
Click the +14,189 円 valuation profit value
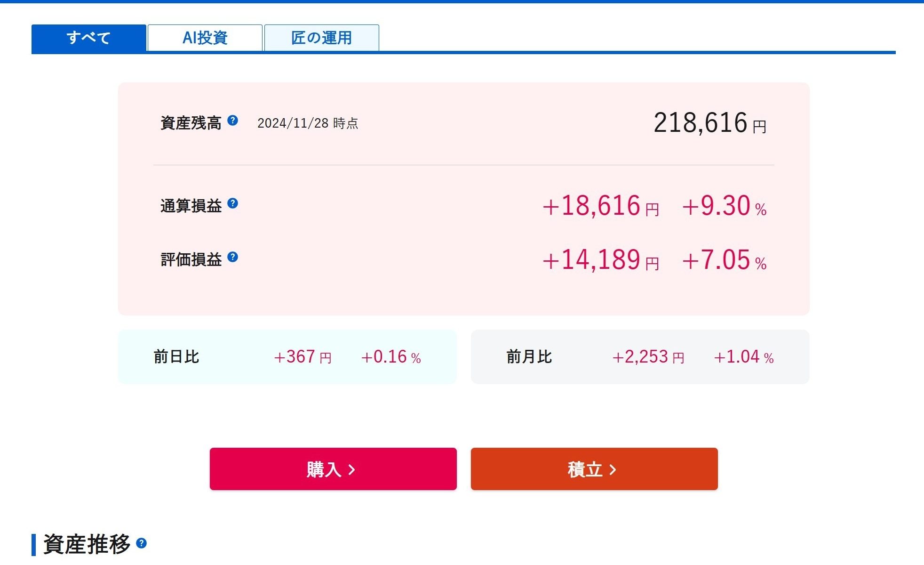pyautogui.click(x=600, y=260)
